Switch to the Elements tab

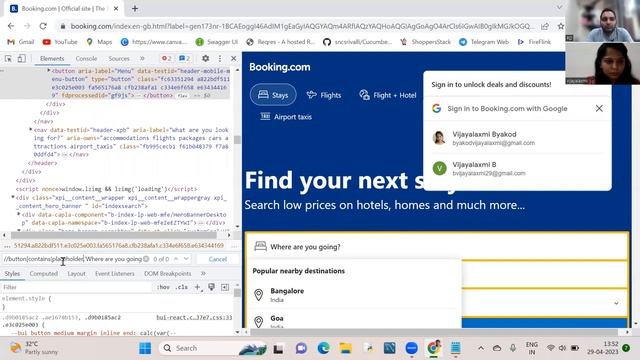[52, 58]
